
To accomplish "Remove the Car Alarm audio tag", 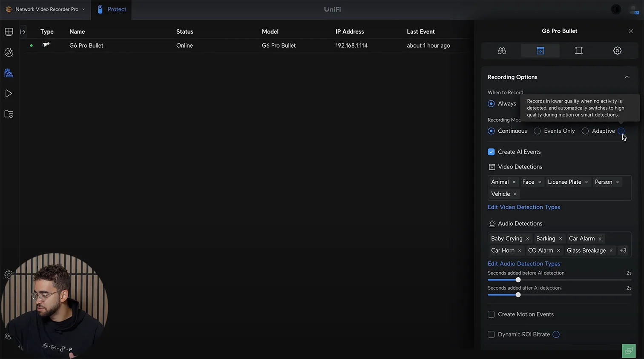I will (600, 239).
